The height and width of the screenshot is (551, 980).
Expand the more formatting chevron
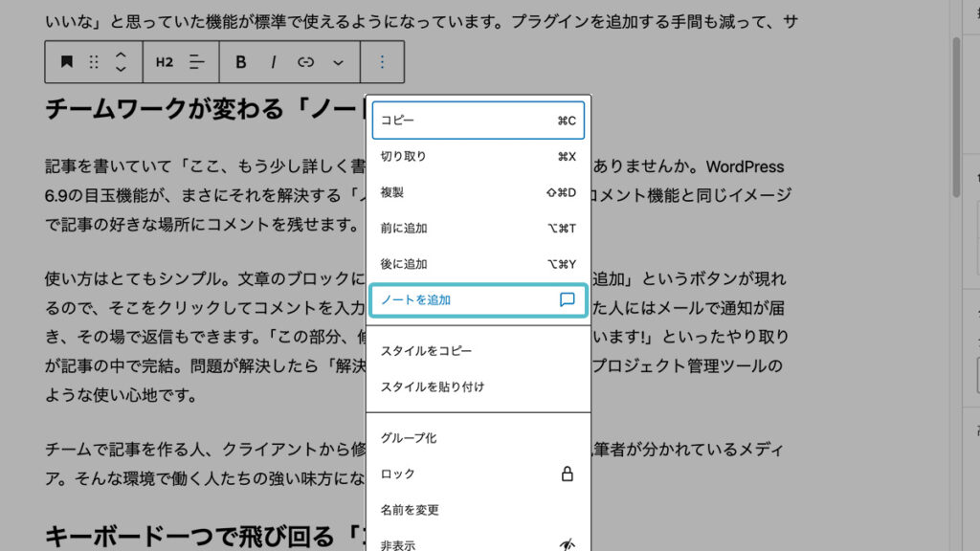click(338, 62)
